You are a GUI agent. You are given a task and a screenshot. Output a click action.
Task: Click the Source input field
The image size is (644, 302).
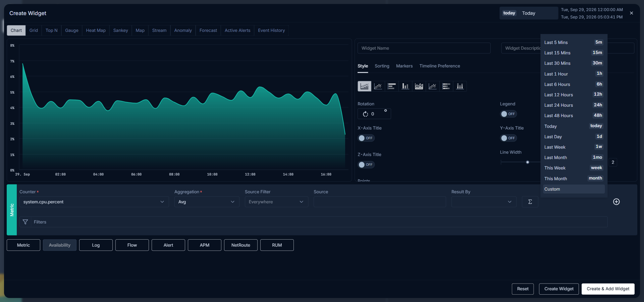pos(380,202)
